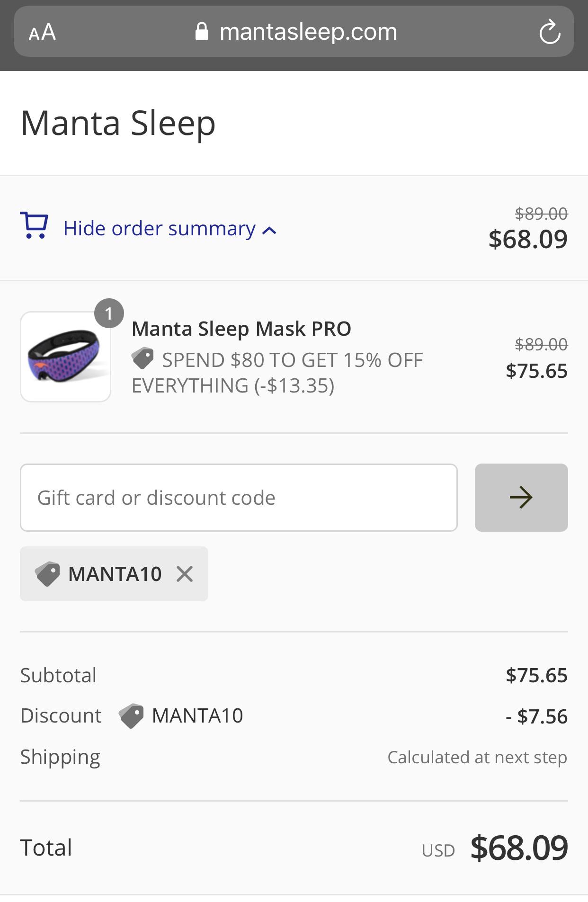The height and width of the screenshot is (902, 588).
Task: Apply the discount code with the arrow icon
Action: click(x=521, y=497)
